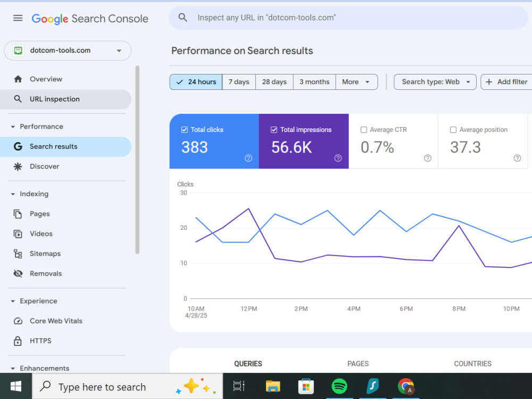
Task: Click the Removals crossed-eye icon
Action: (x=18, y=273)
